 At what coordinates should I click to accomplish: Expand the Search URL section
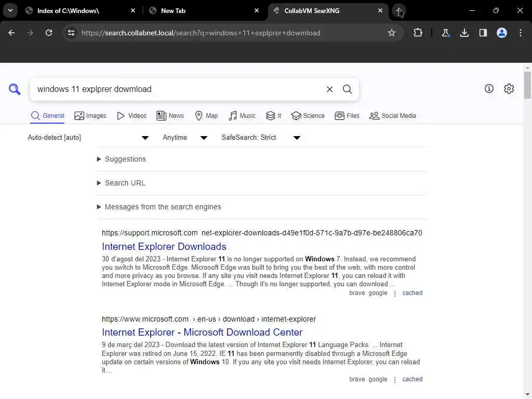pyautogui.click(x=122, y=183)
